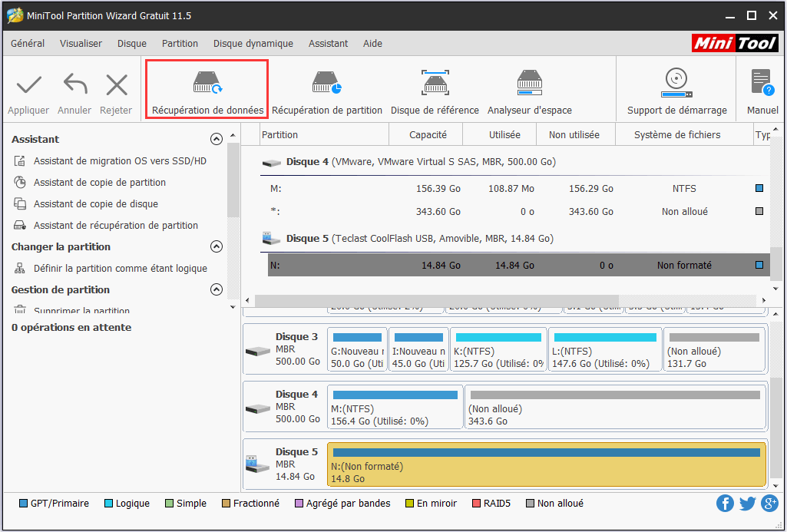
Task: Click the Appliquer checkmark icon
Action: point(29,84)
